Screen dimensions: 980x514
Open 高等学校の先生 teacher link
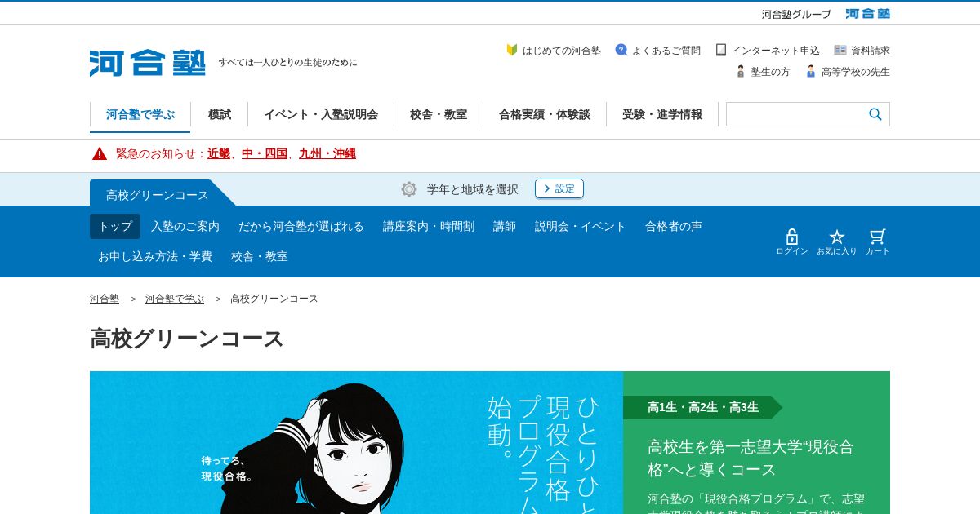pos(855,72)
